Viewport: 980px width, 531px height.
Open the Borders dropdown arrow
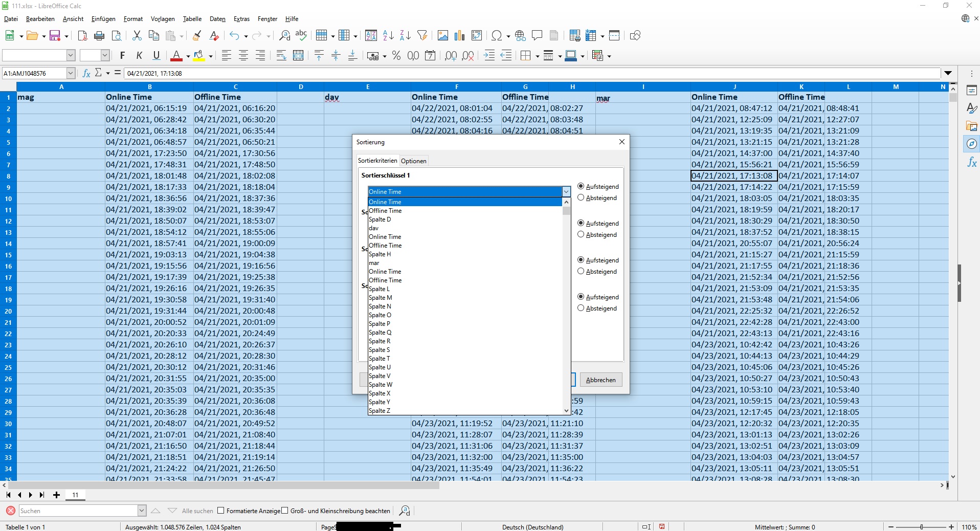pyautogui.click(x=538, y=56)
